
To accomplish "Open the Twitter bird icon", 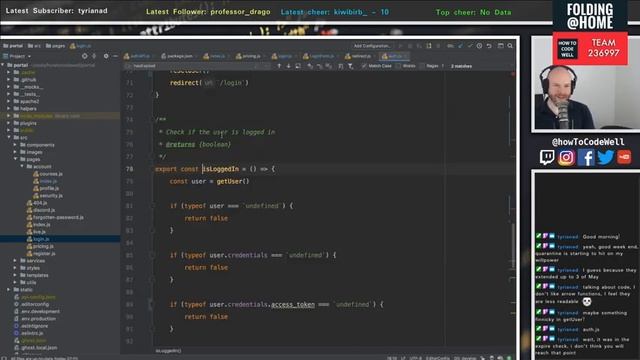I will (605, 157).
